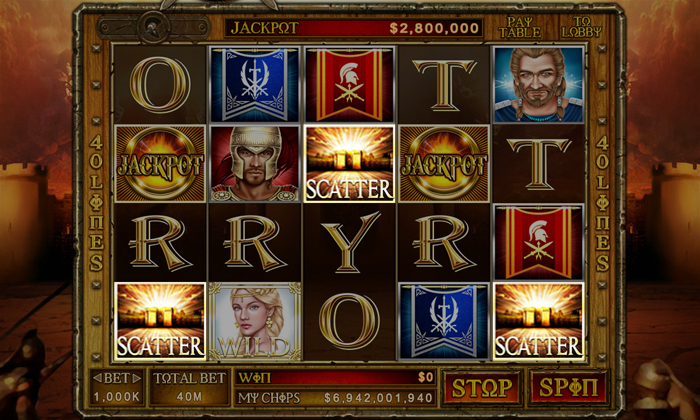Click the Spartan helmet emblem plaque
The image size is (700, 420).
[x=153, y=28]
